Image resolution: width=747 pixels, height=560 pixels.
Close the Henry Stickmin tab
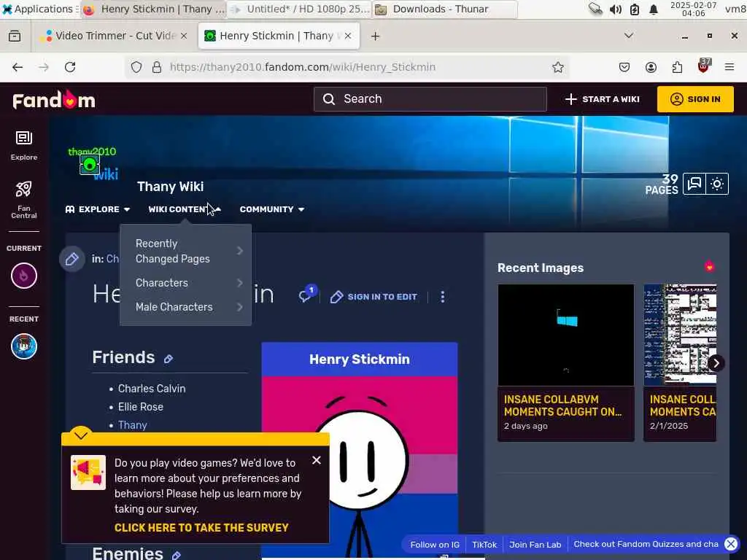(x=348, y=36)
